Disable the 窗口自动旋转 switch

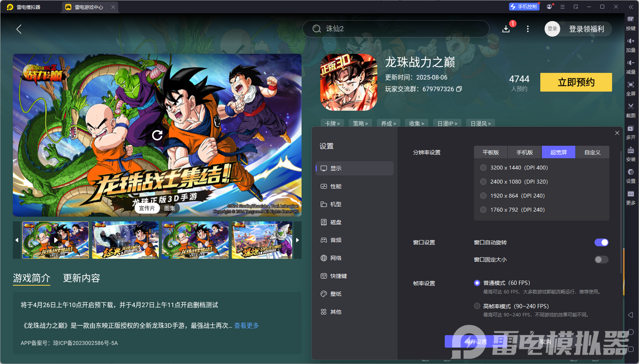click(x=601, y=242)
